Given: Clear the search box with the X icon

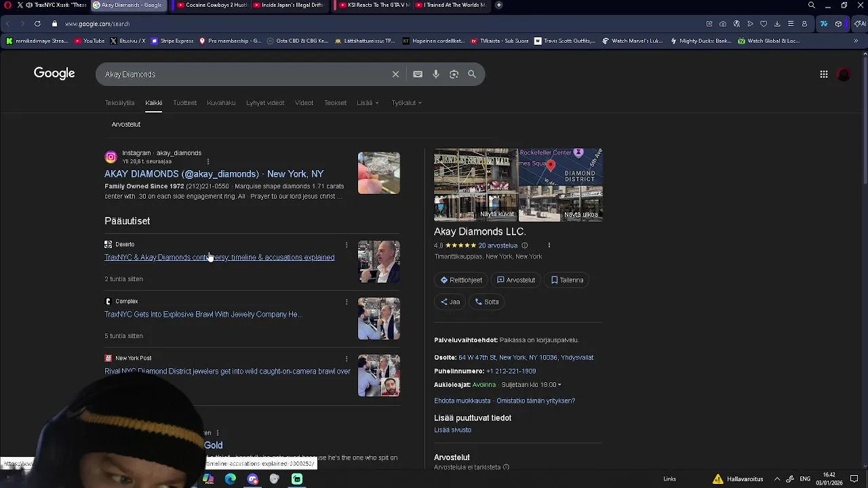Looking at the screenshot, I should click(x=395, y=74).
